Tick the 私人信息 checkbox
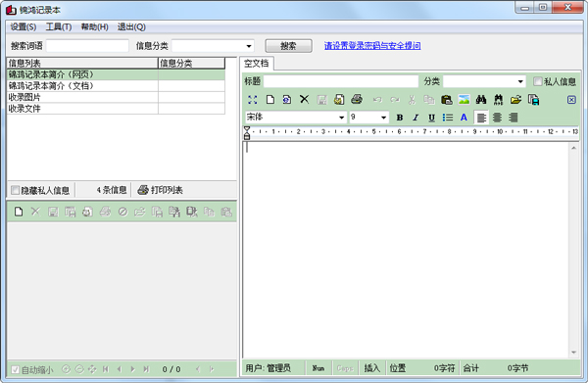 point(537,81)
